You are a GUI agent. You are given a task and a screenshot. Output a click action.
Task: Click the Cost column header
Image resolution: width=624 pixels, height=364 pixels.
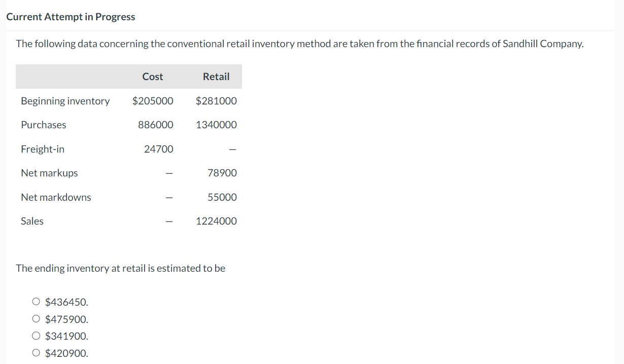tap(153, 77)
